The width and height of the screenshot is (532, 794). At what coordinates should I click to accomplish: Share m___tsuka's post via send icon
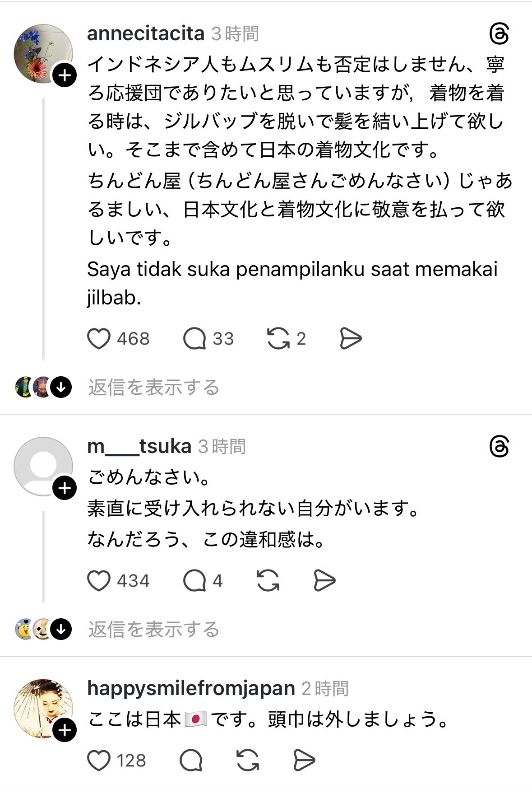tap(324, 581)
